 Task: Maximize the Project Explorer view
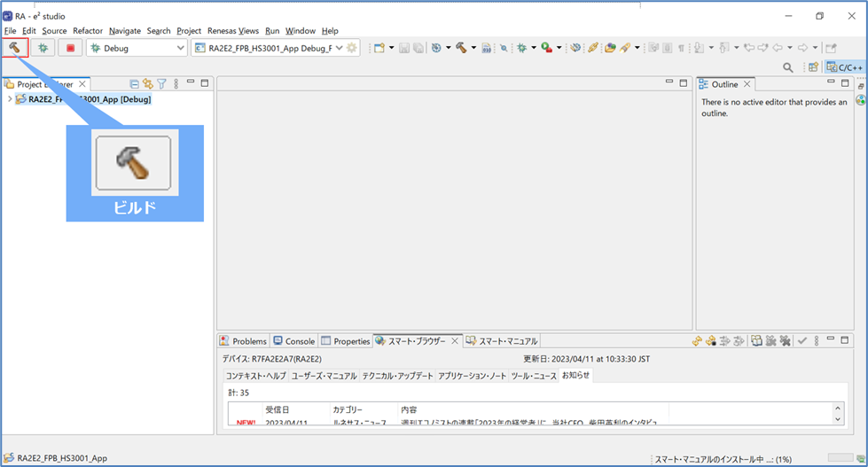coord(205,83)
